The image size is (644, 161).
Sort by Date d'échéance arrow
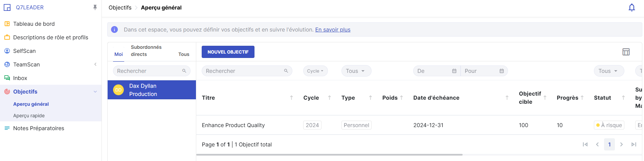pyautogui.click(x=507, y=98)
